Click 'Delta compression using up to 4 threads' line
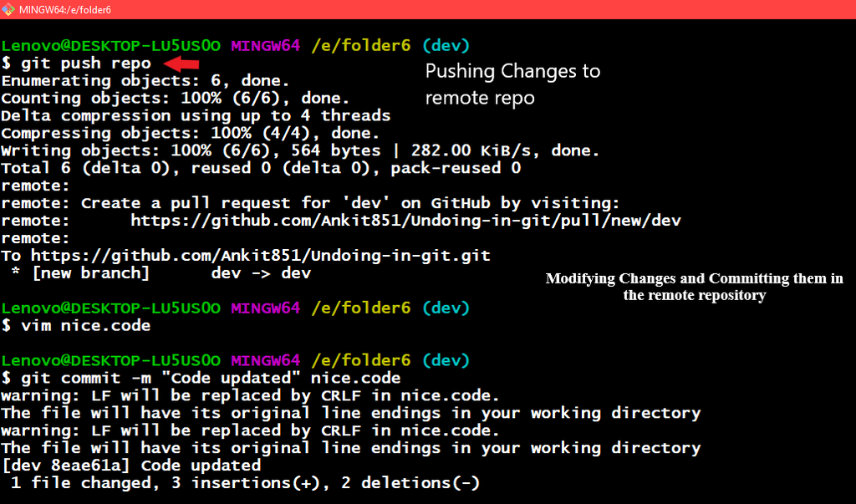 pos(196,116)
